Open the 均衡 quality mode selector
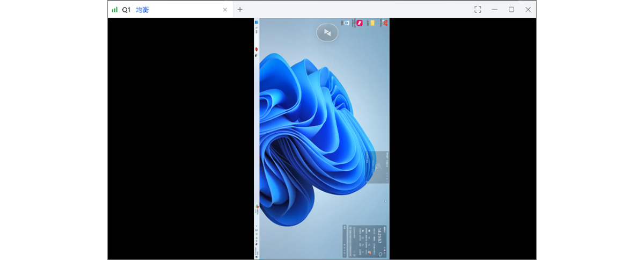 [142, 10]
